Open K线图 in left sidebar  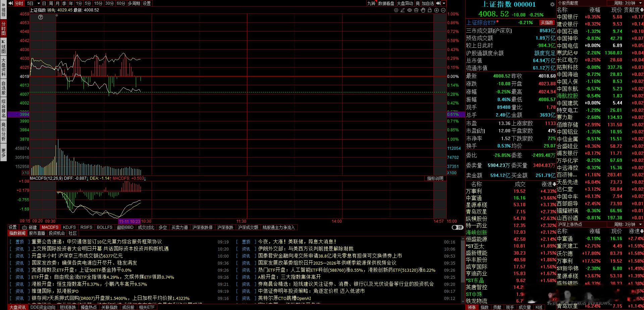(3, 47)
